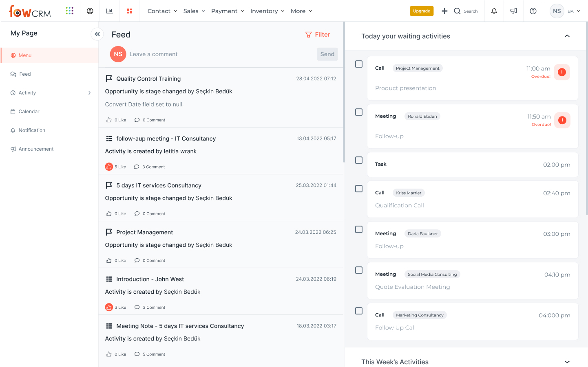Expand the Activity sidebar submenu arrow
This screenshot has width=588, height=367.
point(90,93)
